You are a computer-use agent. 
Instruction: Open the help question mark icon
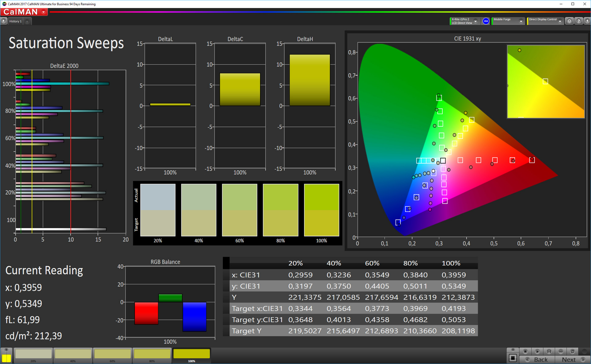click(579, 21)
